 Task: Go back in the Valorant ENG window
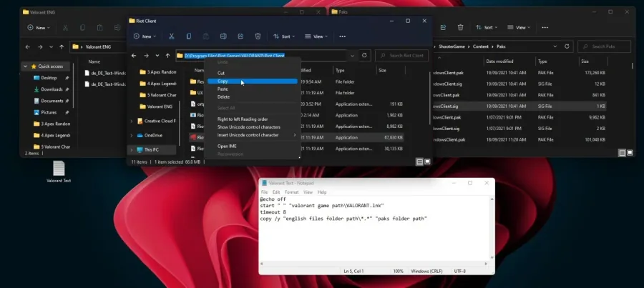[x=27, y=46]
